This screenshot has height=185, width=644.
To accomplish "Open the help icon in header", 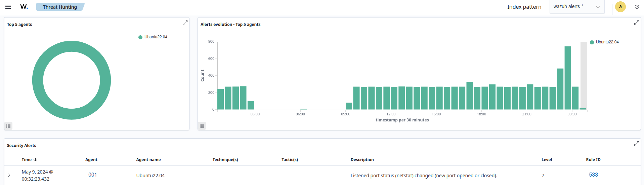I will [637, 7].
